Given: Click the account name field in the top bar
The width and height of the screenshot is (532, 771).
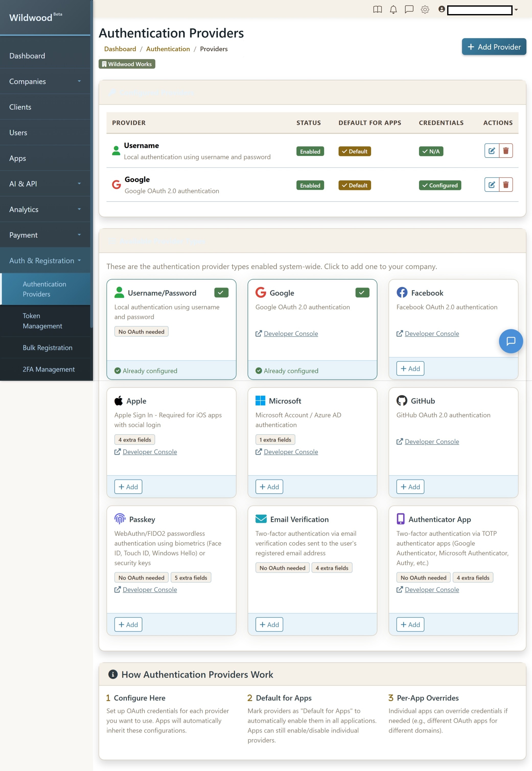Looking at the screenshot, I should click(x=480, y=10).
